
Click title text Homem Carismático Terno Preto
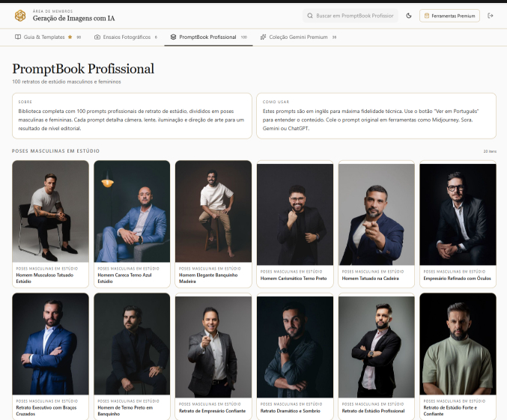[x=294, y=279]
